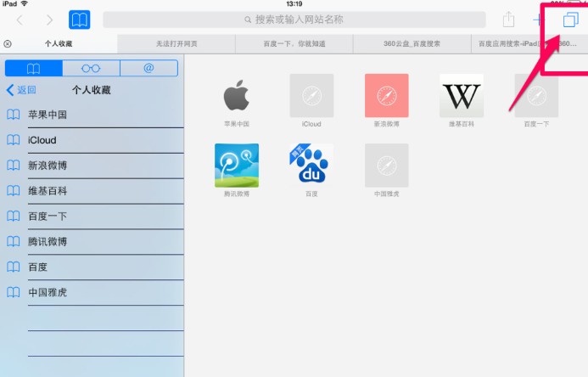Screen dimensions: 588x377
Task: Click the book icon beside 苹果中国
Action: pyautogui.click(x=13, y=115)
